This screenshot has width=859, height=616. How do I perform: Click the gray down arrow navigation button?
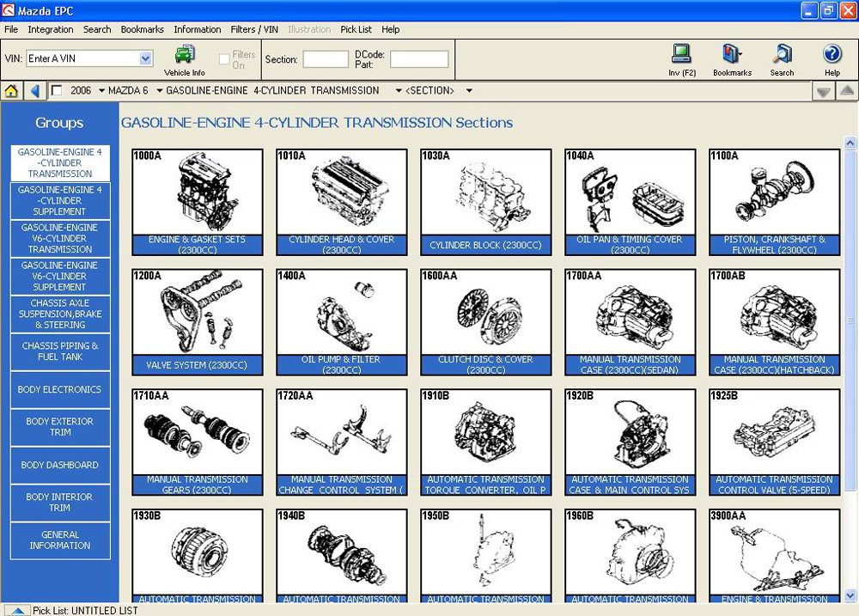823,91
